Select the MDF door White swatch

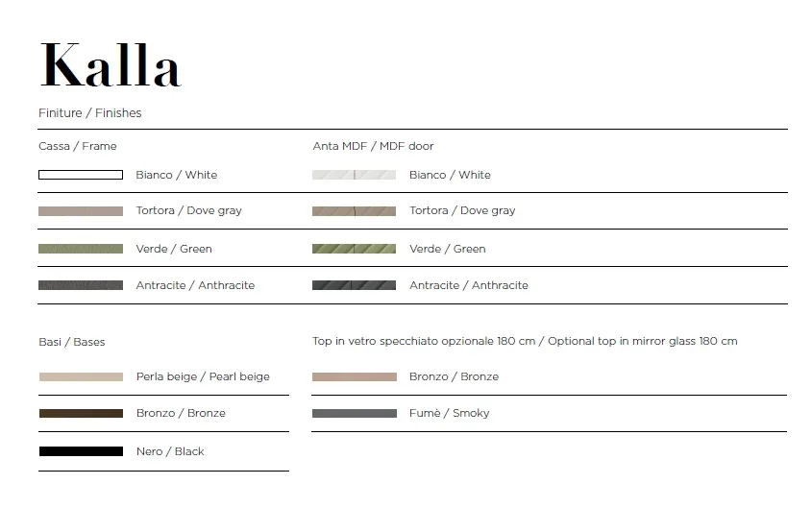(x=355, y=175)
